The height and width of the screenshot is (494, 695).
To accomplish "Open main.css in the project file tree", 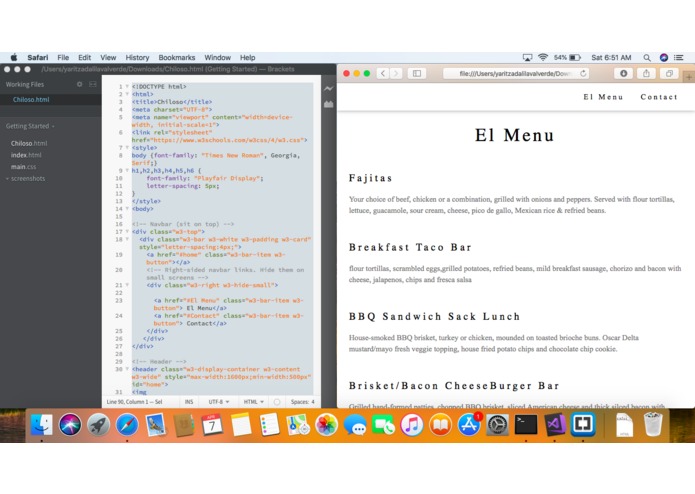I will (23, 167).
